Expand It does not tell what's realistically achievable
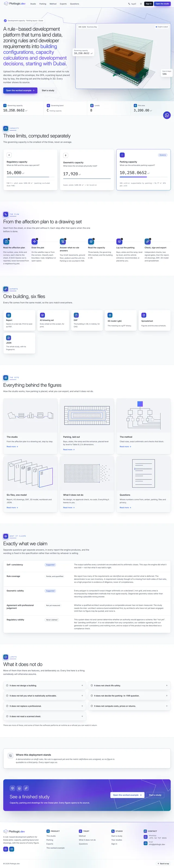Image resolution: width=174 pixels, height=868 pixels. pyautogui.click(x=45, y=695)
